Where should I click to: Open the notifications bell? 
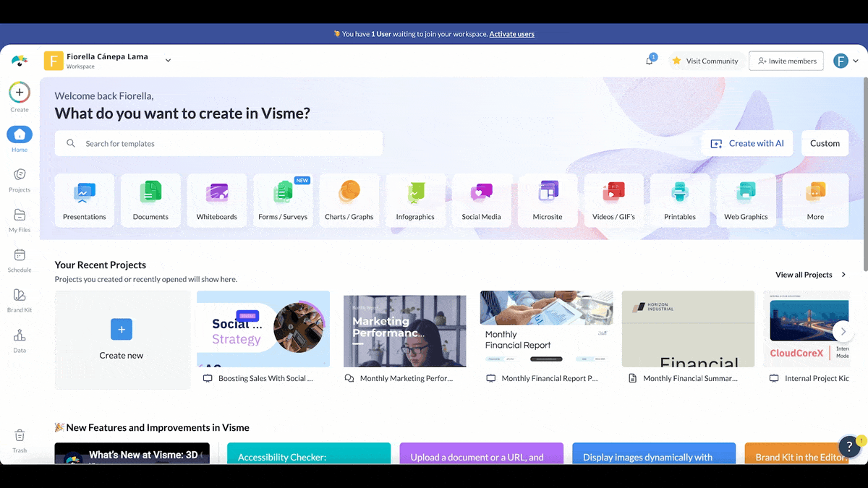click(649, 61)
